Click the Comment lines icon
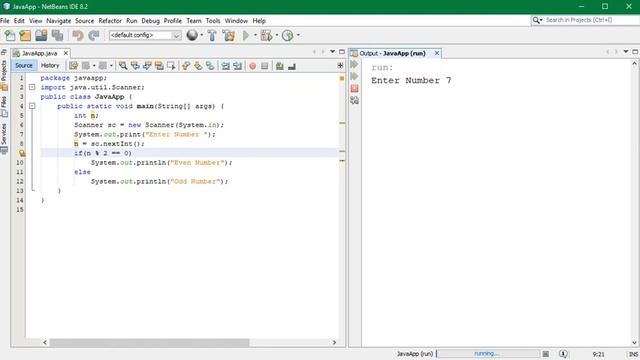The height and width of the screenshot is (360, 640). tap(280, 66)
